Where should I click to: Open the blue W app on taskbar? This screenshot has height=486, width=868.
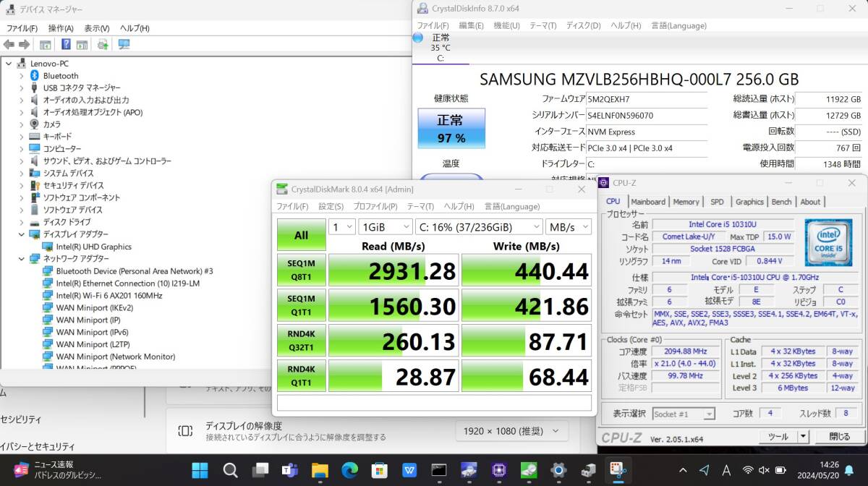[409, 470]
